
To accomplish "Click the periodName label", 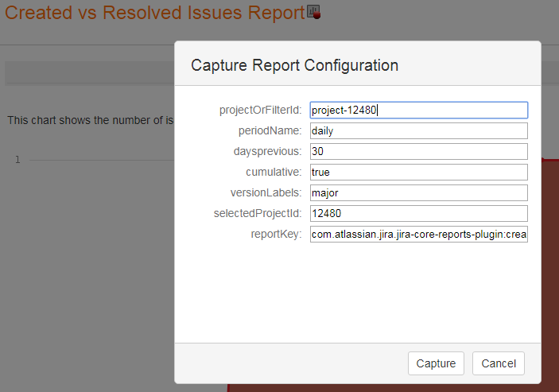I will (270, 131).
